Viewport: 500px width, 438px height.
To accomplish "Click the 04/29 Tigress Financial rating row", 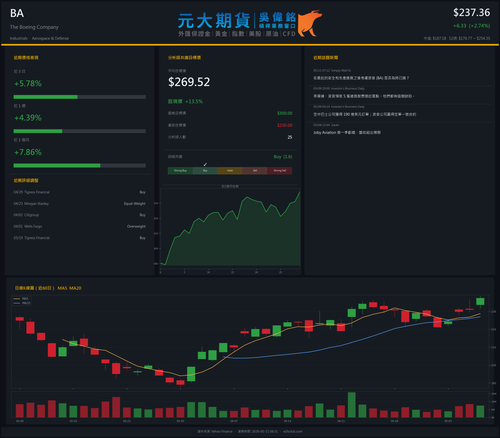I will [x=80, y=192].
